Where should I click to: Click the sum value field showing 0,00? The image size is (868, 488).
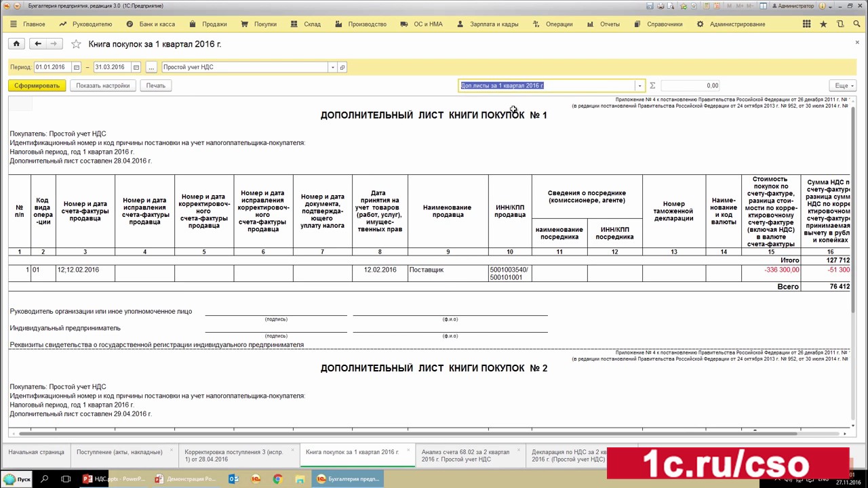click(690, 85)
